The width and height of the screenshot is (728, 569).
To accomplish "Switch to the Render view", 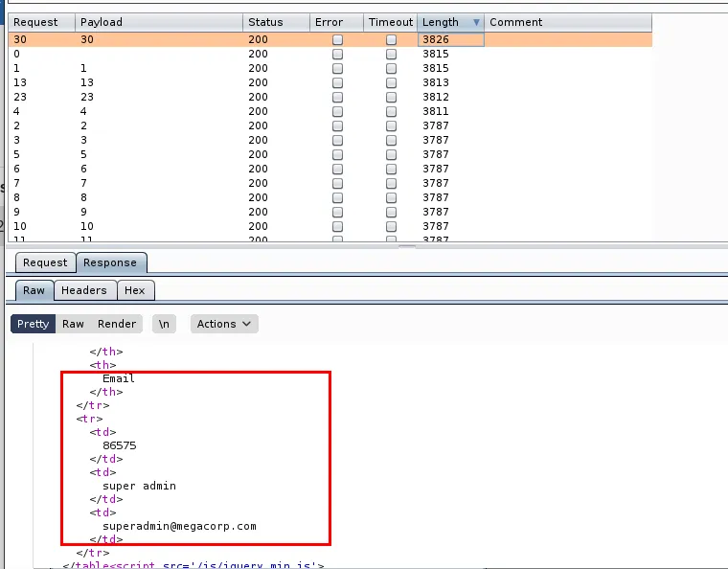I will pos(117,324).
